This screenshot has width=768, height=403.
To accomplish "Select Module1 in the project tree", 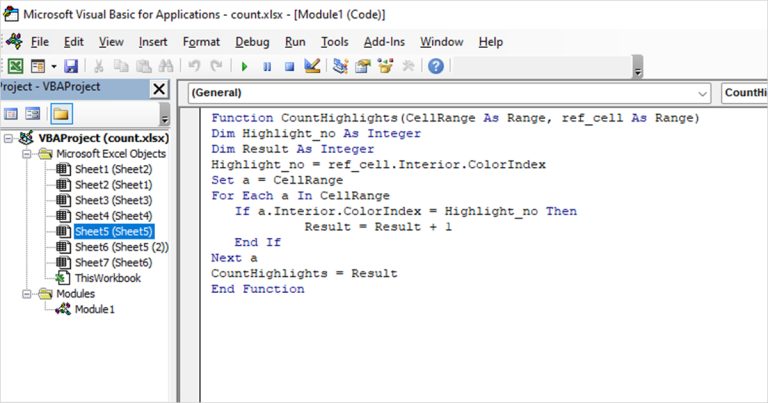I will pos(95,309).
